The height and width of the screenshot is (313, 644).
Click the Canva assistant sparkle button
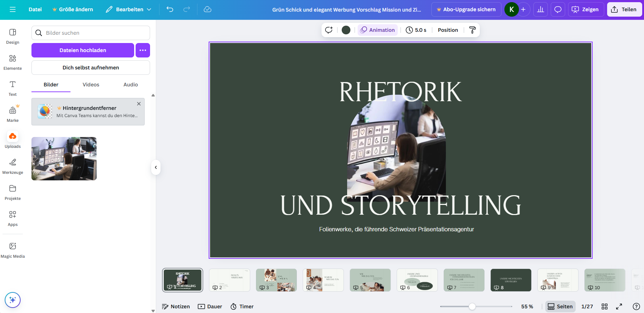click(13, 300)
